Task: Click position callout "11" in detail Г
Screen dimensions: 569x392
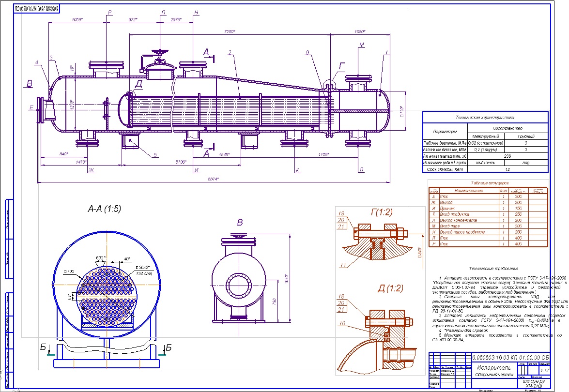Action: click(x=343, y=265)
